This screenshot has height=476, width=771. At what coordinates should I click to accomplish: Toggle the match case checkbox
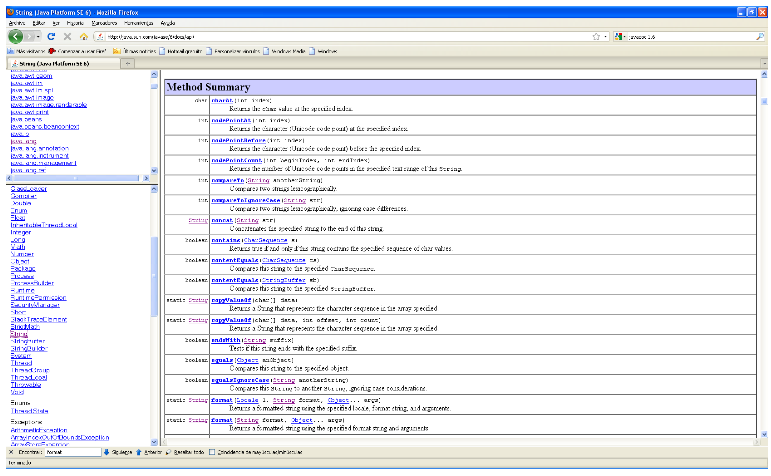pos(212,452)
